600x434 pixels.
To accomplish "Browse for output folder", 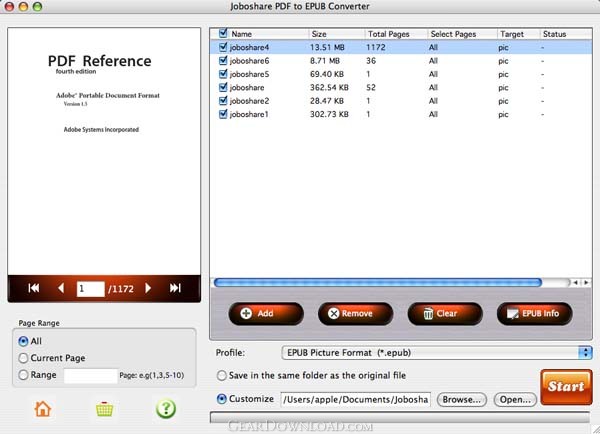I will tap(462, 400).
